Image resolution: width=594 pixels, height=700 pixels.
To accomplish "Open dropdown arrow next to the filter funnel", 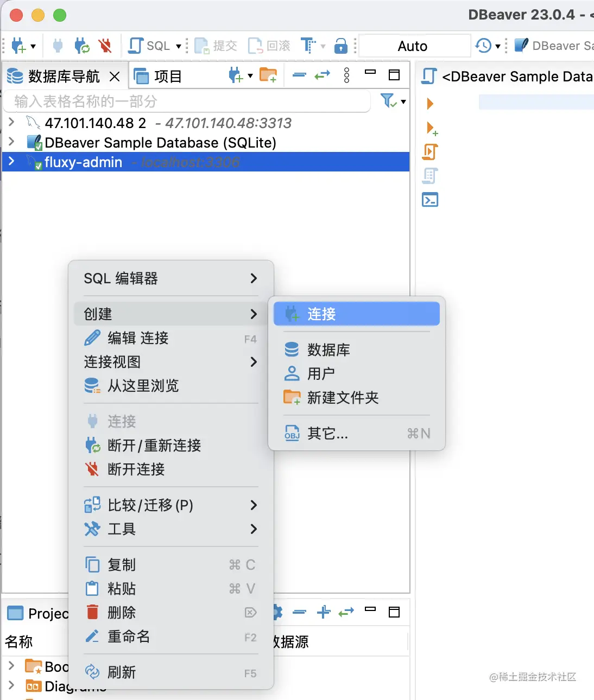I will click(403, 101).
